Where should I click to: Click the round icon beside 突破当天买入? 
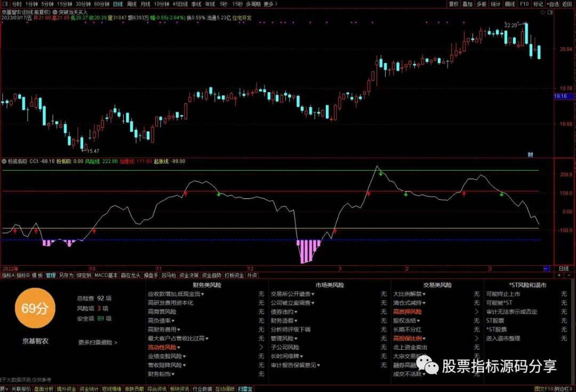pyautogui.click(x=55, y=12)
